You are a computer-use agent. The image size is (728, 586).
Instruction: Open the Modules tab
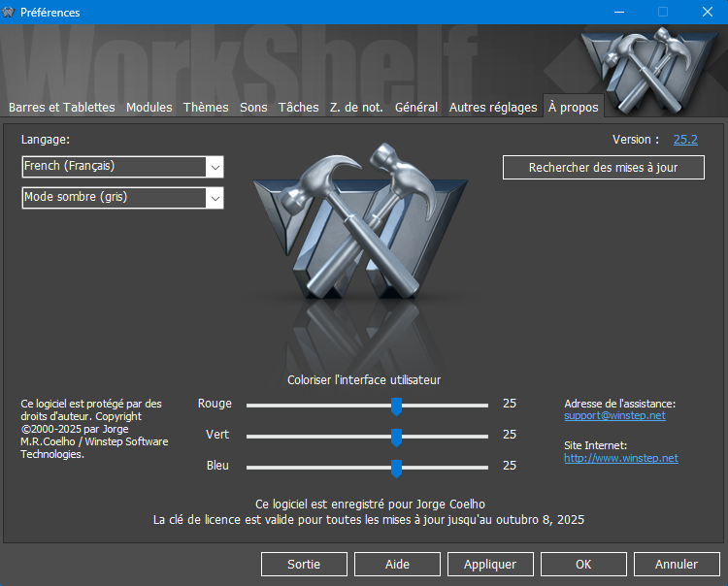pyautogui.click(x=149, y=108)
